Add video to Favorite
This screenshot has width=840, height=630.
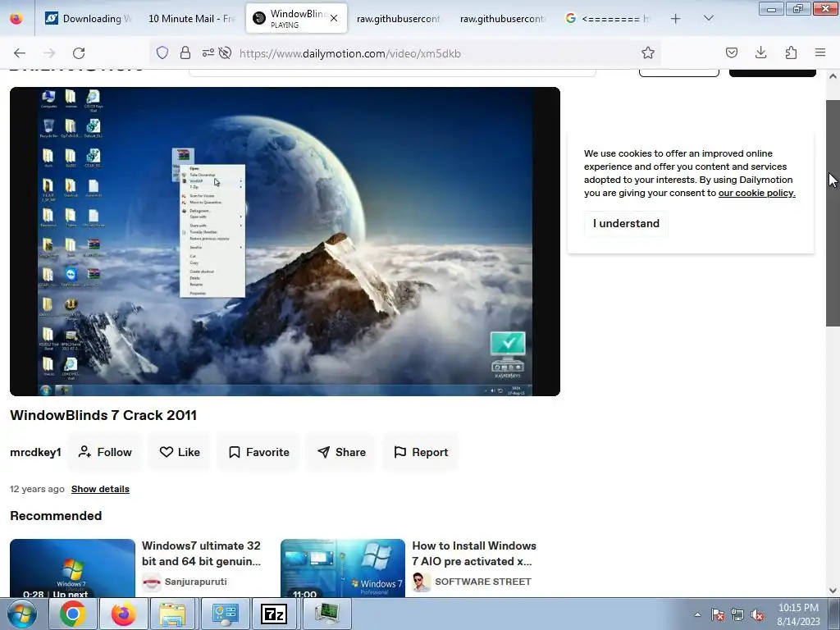point(258,452)
